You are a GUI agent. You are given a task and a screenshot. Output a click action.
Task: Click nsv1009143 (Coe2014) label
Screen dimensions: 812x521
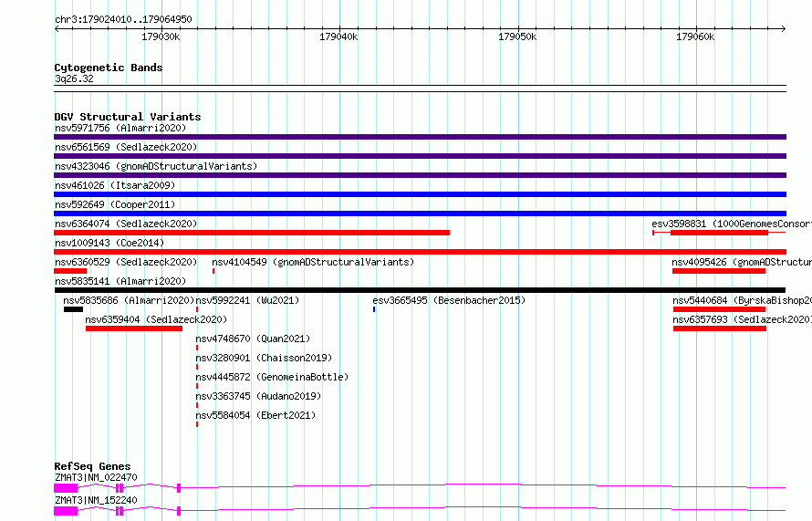pyautogui.click(x=109, y=243)
